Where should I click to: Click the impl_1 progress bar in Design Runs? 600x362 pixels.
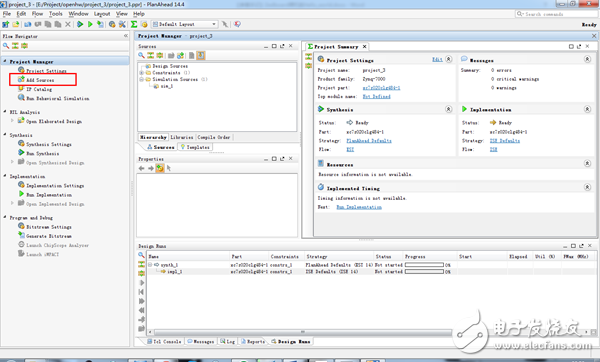[x=424, y=272]
